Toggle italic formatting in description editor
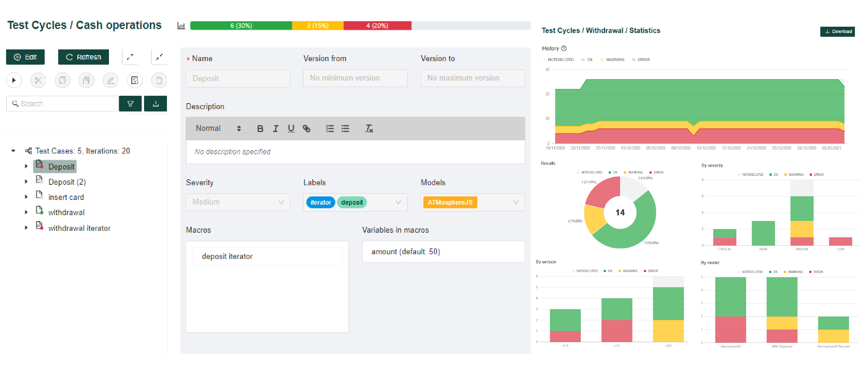 coord(276,129)
